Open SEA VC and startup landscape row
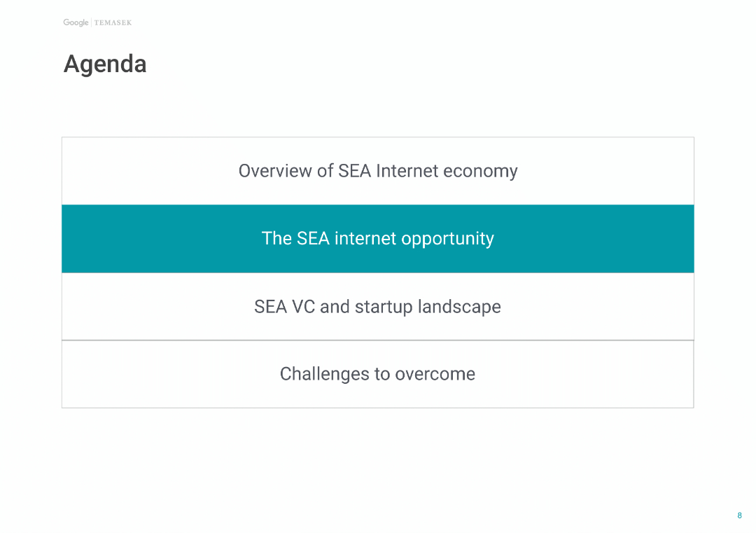The height and width of the screenshot is (533, 756). 378,307
